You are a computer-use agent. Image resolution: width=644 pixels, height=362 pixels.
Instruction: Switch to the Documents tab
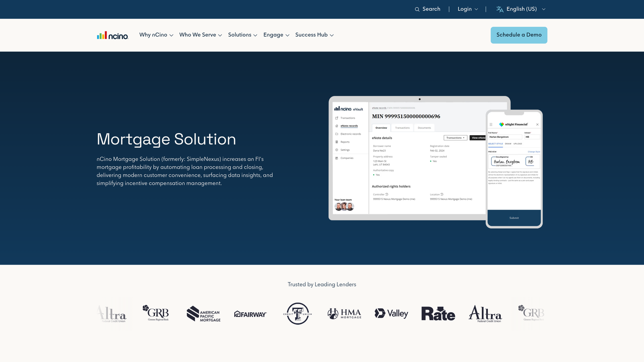(424, 128)
